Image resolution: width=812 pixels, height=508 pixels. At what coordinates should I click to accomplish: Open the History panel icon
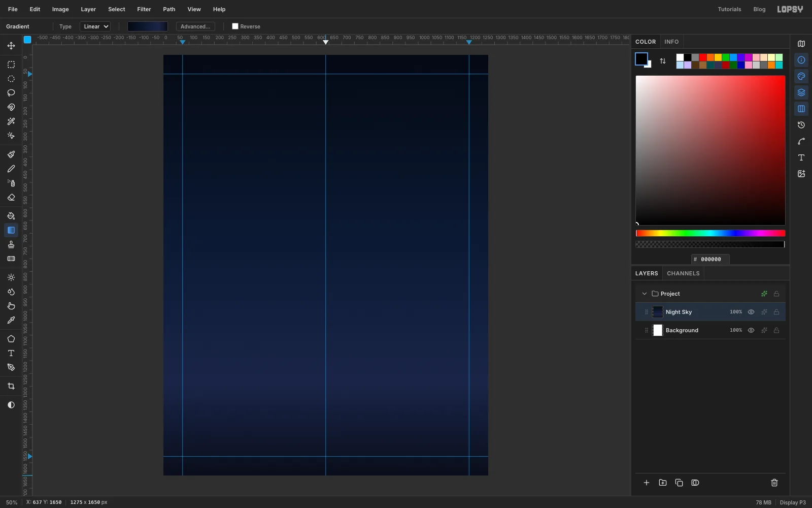tap(801, 125)
